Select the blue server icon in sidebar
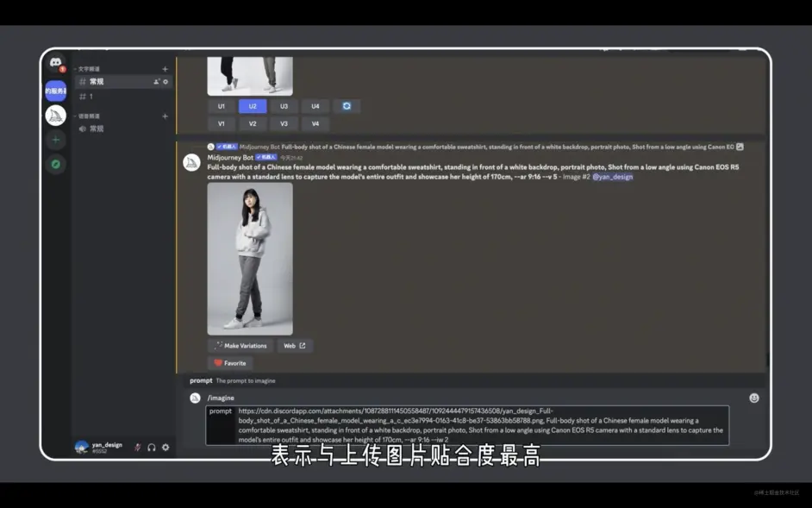 pyautogui.click(x=55, y=91)
